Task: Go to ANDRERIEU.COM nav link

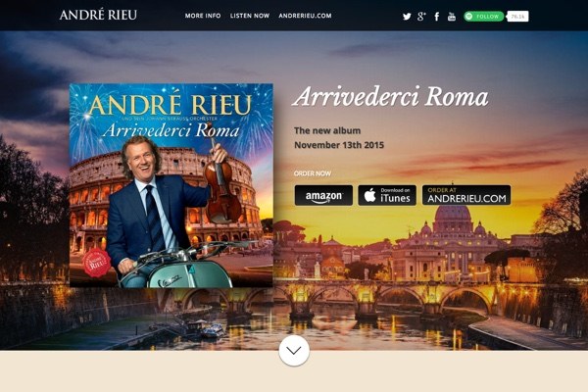Action: tap(305, 16)
